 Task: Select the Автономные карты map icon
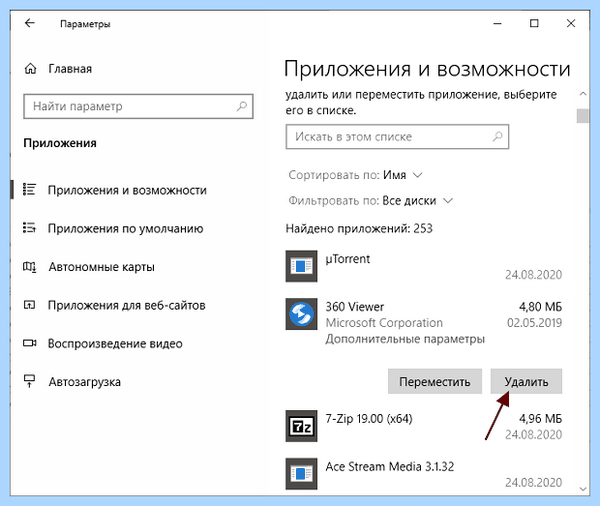point(29,266)
